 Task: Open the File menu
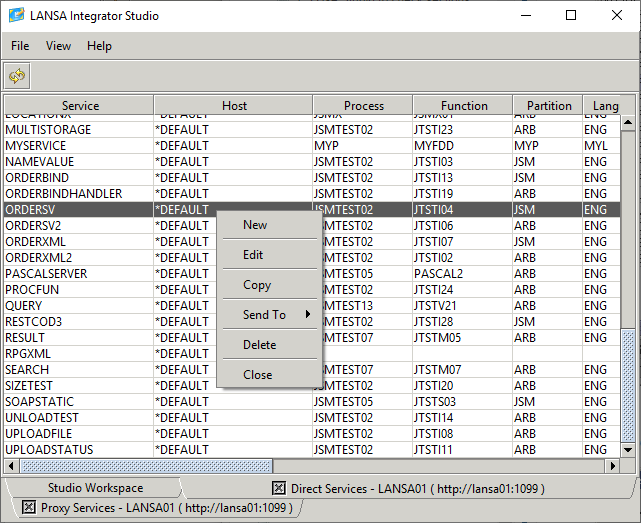pyautogui.click(x=20, y=46)
